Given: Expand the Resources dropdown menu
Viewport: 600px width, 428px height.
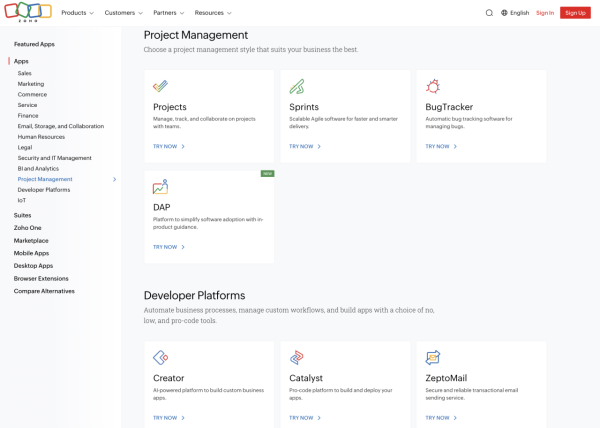Looking at the screenshot, I should 213,13.
